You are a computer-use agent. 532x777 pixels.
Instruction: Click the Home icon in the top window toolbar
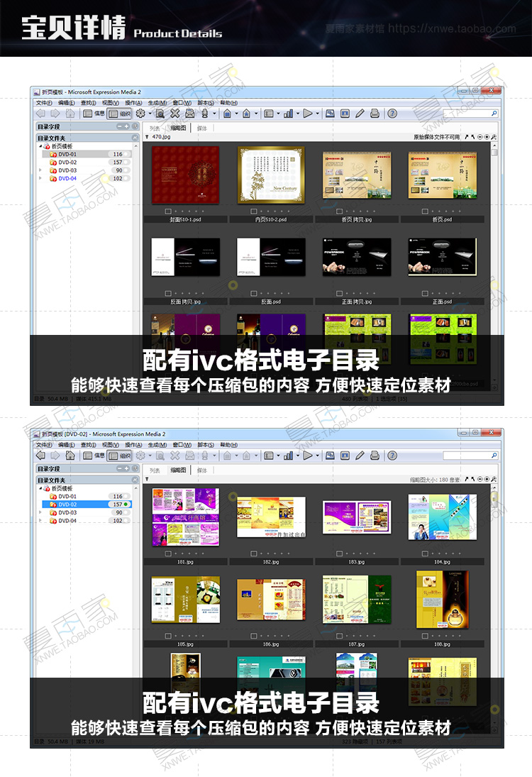[70, 114]
